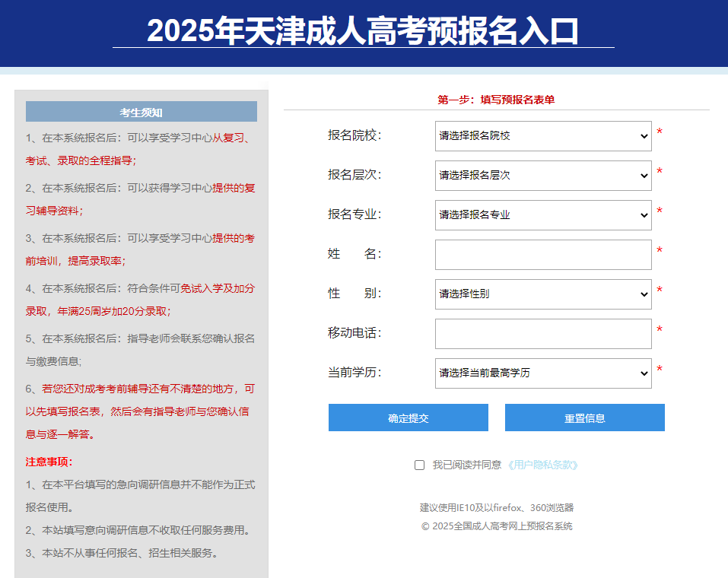Click the 2025年天津成人高考预报名入口 page title
Screen dimensions: 728x578
(363, 32)
